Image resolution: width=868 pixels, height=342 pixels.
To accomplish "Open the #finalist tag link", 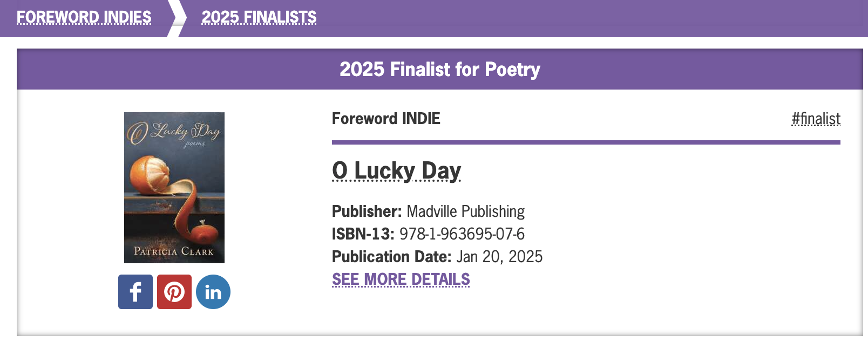I will (816, 119).
